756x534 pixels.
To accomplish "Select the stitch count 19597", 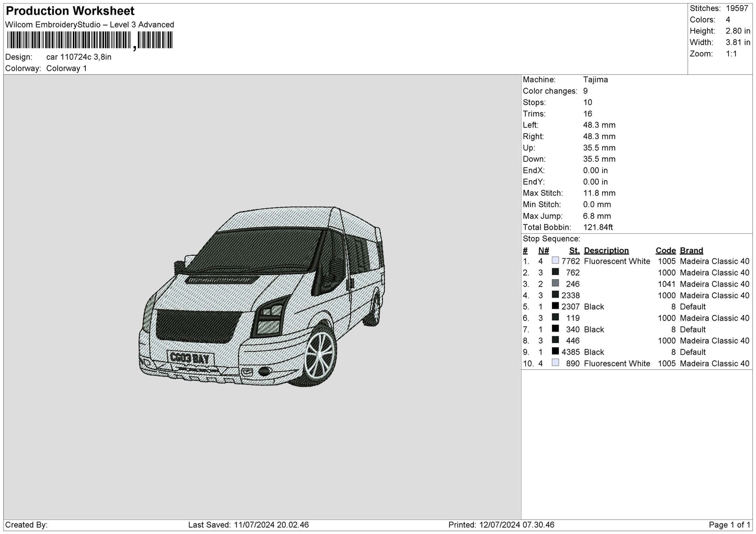I will point(737,8).
